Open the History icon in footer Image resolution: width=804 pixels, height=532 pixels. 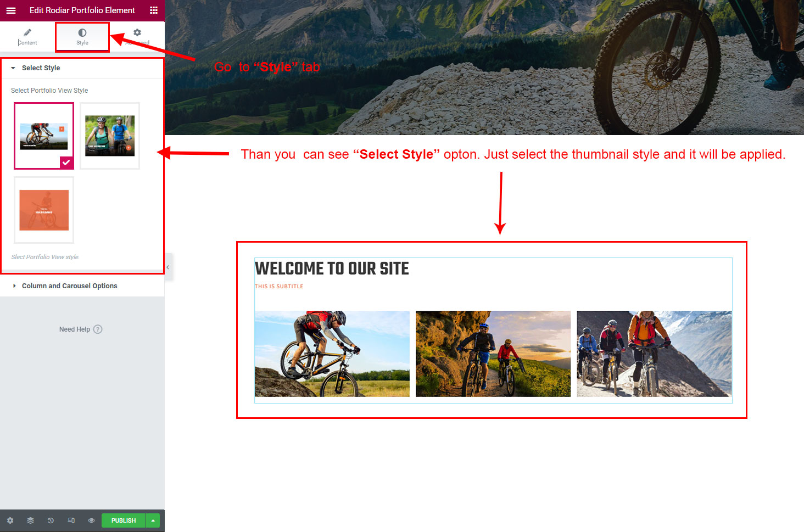51,520
